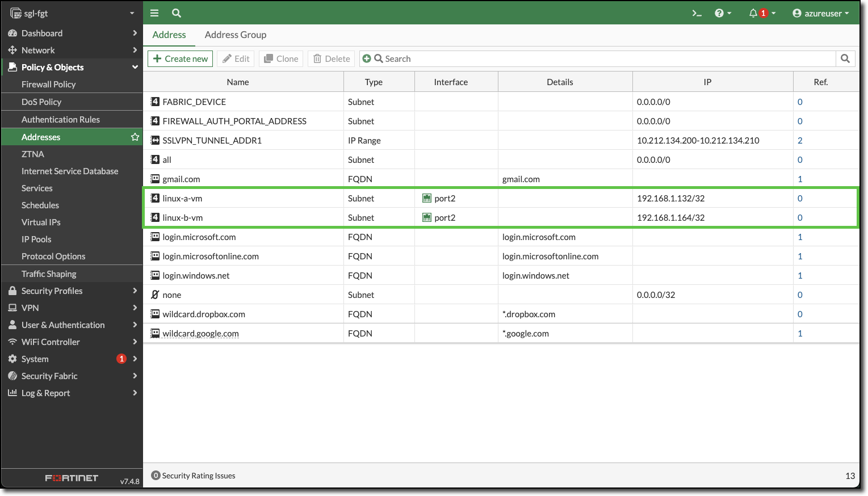868x496 pixels.
Task: Toggle the sidebar with the hamburger icon
Action: 154,12
